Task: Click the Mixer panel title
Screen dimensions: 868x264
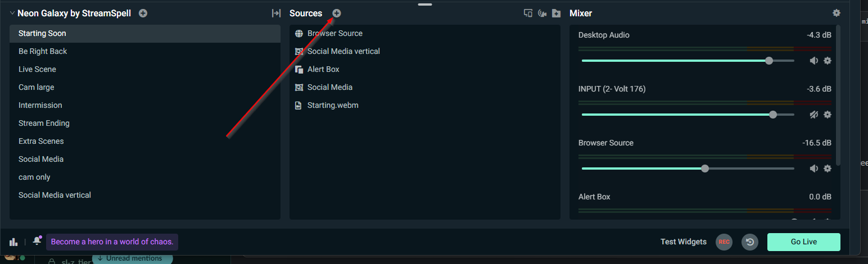Action: (x=581, y=13)
